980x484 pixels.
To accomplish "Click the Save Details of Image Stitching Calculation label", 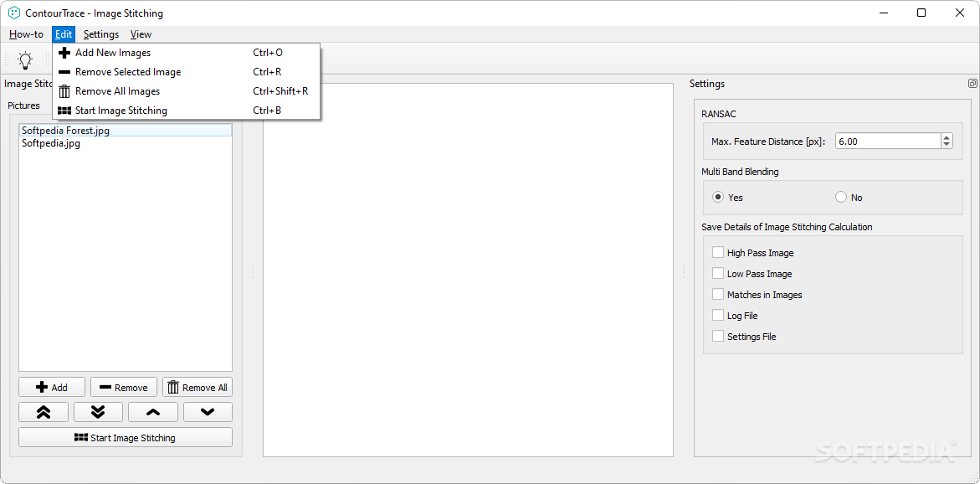I will pos(787,227).
